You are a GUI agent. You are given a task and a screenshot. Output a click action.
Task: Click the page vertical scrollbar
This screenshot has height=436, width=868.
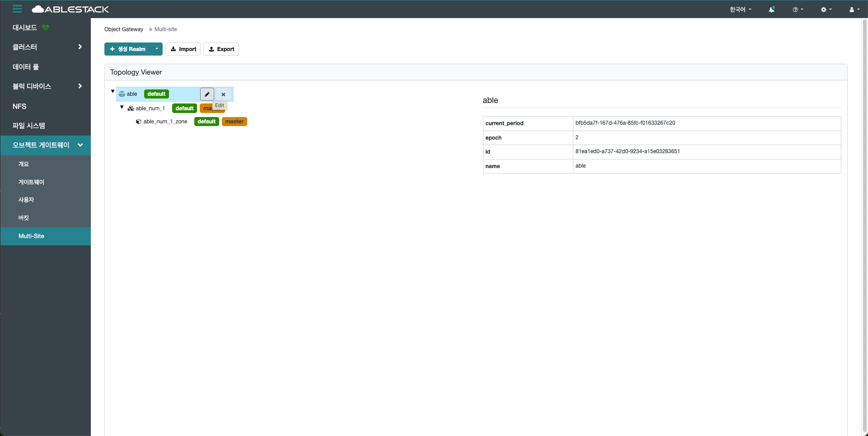pyautogui.click(x=864, y=226)
